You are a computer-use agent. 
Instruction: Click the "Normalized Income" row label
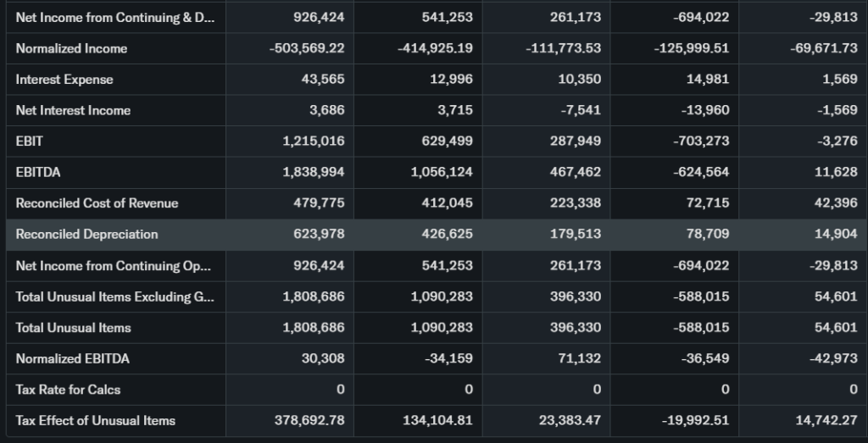point(71,48)
